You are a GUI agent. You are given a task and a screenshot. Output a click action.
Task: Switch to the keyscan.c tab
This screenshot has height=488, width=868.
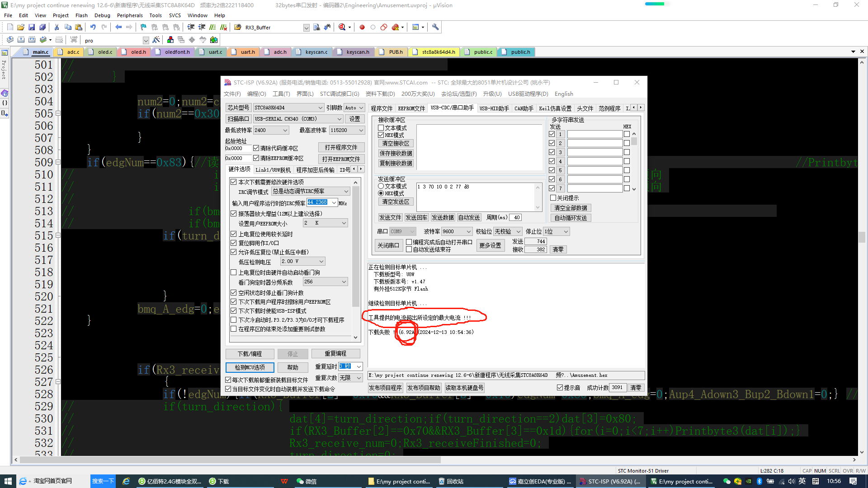[316, 52]
